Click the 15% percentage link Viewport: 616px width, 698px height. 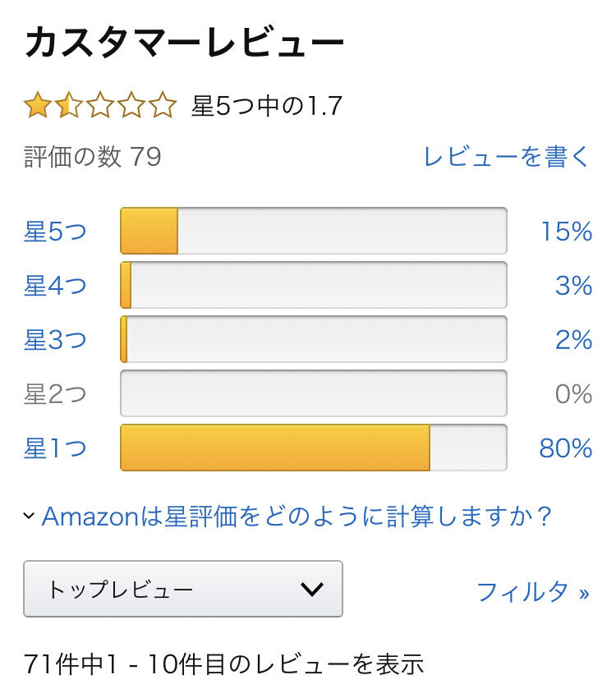pyautogui.click(x=567, y=232)
